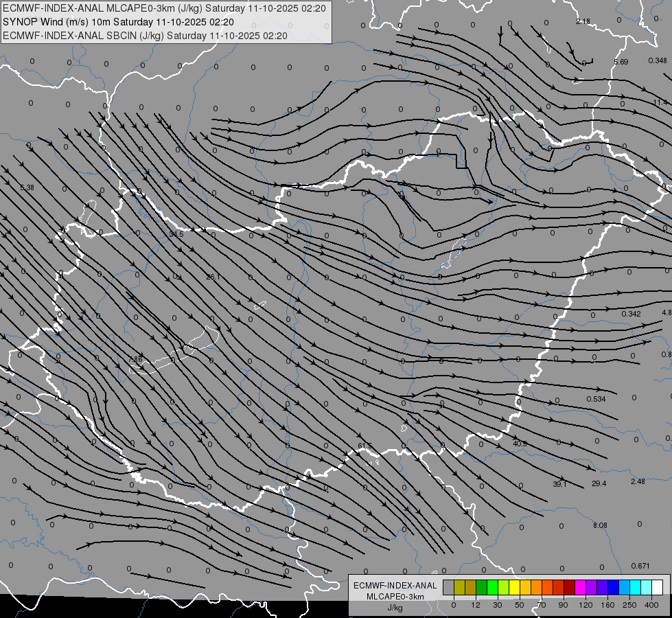Click the legend tick label 160
Viewport: 672px width, 618px height.
pyautogui.click(x=607, y=605)
